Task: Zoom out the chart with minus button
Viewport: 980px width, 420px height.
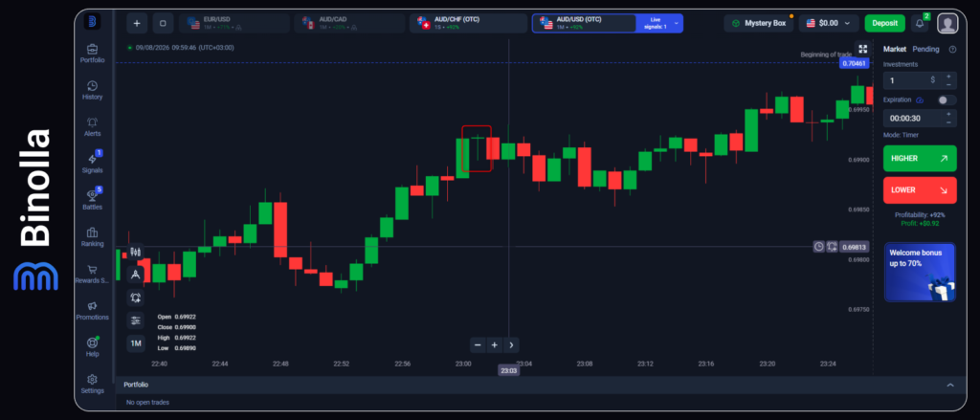Action: pos(479,345)
